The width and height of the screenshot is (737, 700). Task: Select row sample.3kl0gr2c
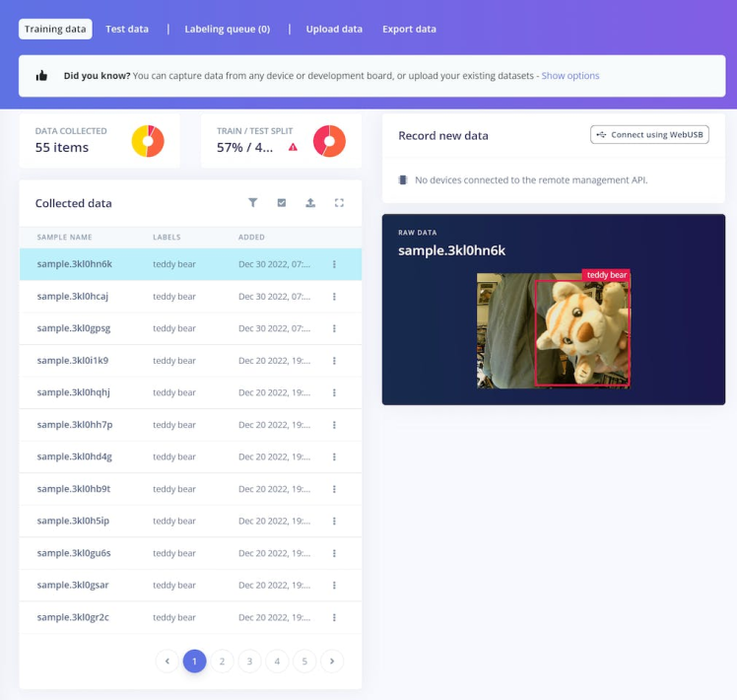point(190,617)
